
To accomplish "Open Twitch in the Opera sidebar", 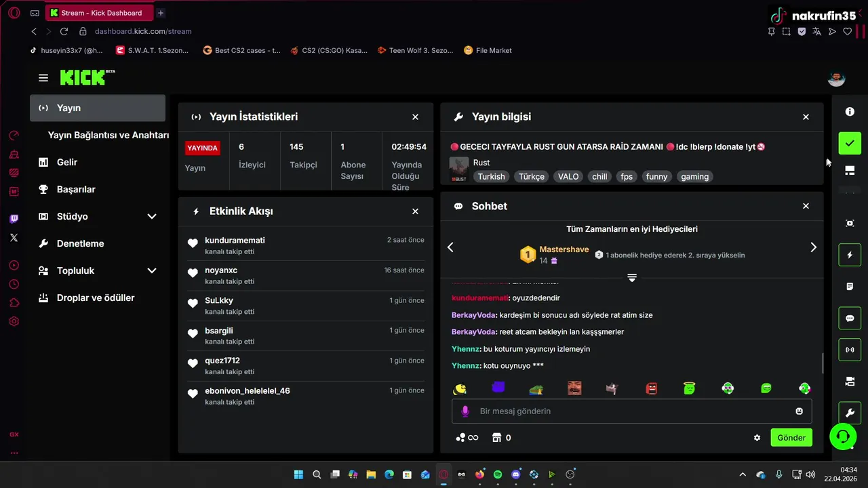I will [x=14, y=218].
